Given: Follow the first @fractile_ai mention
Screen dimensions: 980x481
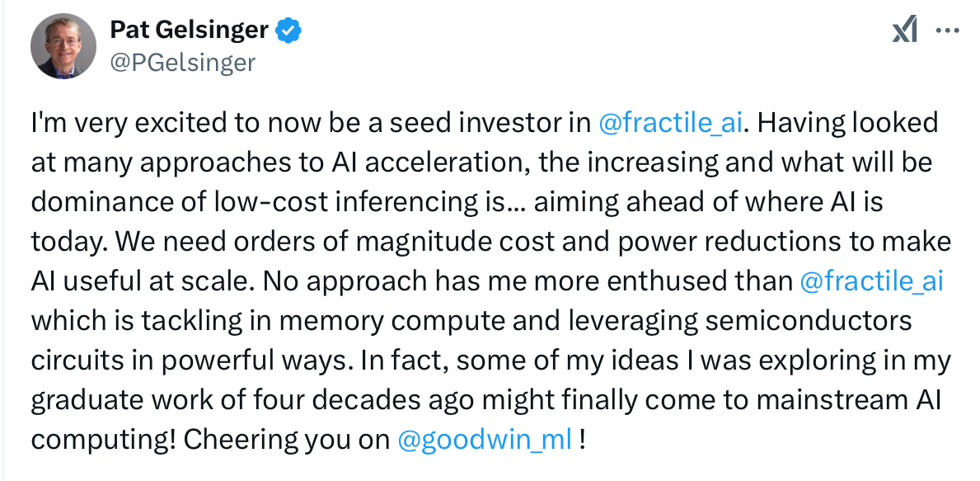Looking at the screenshot, I should point(670,123).
